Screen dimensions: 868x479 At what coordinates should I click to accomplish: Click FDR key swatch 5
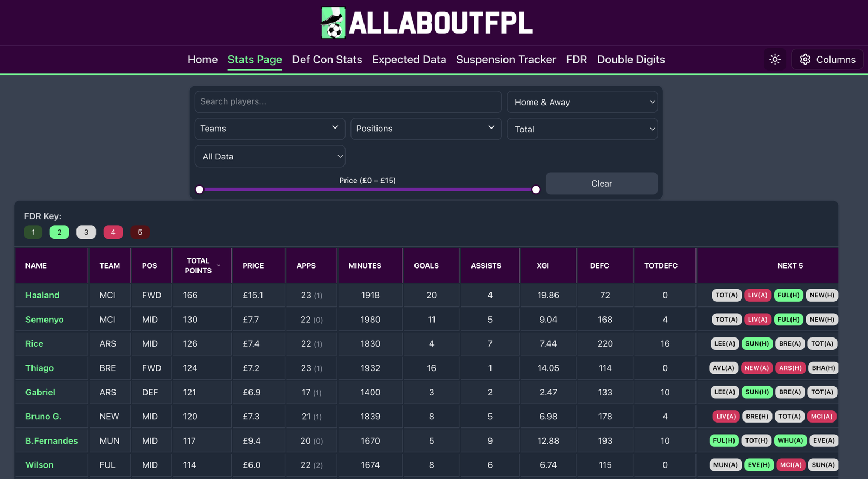(140, 232)
